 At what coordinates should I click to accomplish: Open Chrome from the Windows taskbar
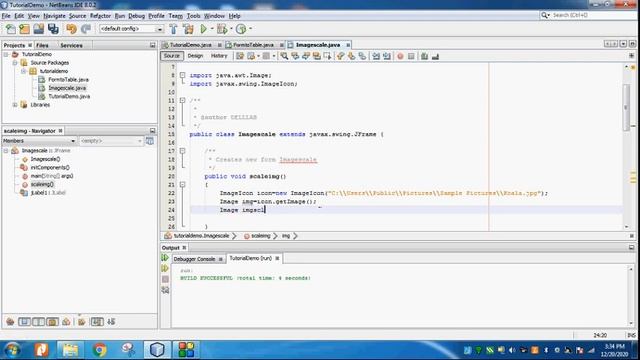99,350
